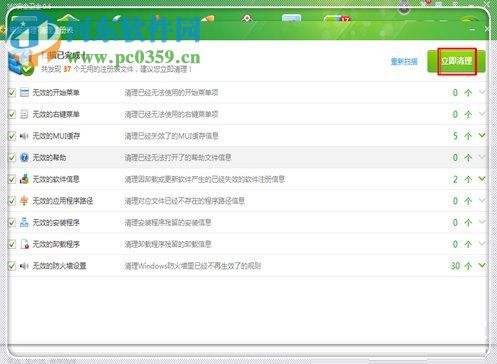Image resolution: width=497 pixels, height=364 pixels.
Task: Click the speaker icon beside 无效的防火墙设置
Action: coord(24,266)
